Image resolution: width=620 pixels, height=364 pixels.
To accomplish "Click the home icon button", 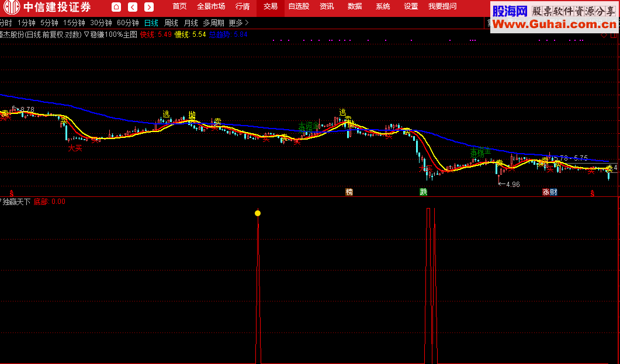I will pyautogui.click(x=116, y=6).
